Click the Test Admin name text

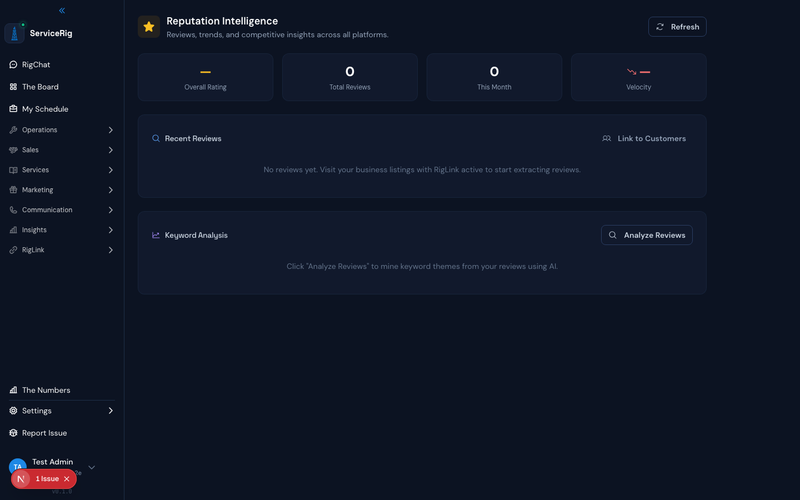tap(53, 462)
